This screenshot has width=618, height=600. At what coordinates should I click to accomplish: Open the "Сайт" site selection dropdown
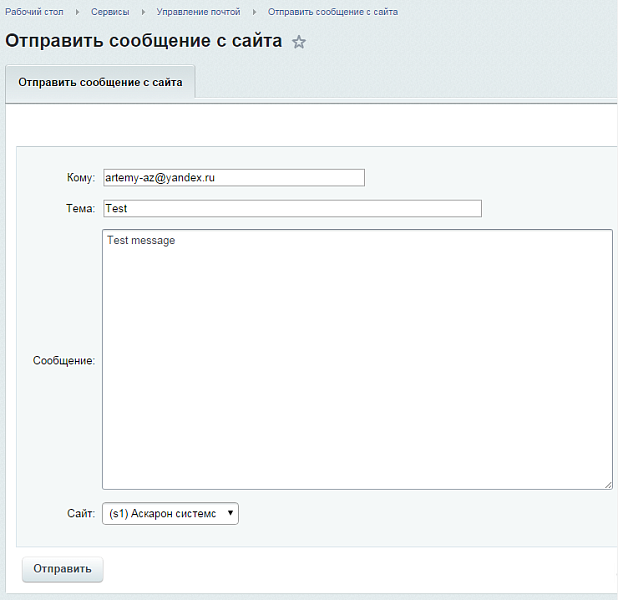[170, 513]
